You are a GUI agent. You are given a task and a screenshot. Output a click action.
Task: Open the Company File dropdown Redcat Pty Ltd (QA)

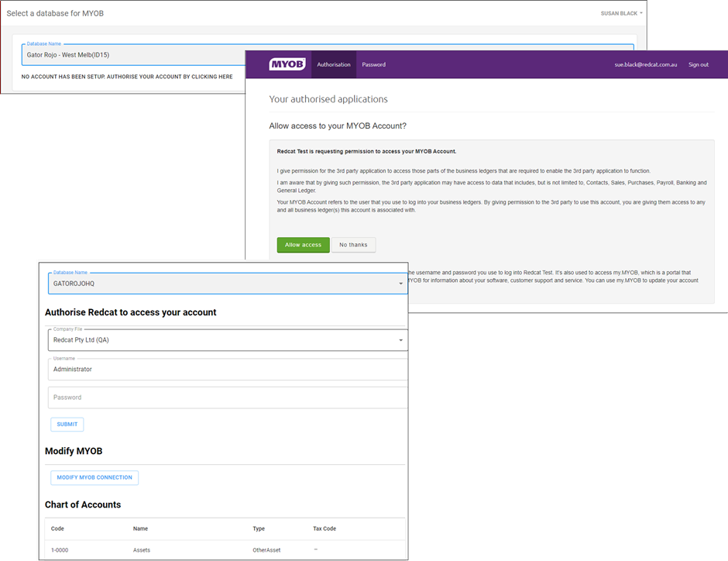click(228, 340)
